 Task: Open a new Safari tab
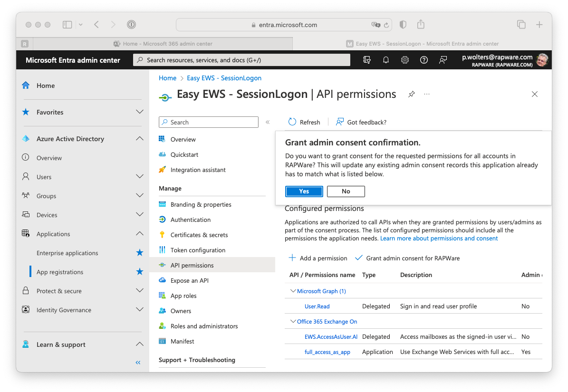click(539, 25)
